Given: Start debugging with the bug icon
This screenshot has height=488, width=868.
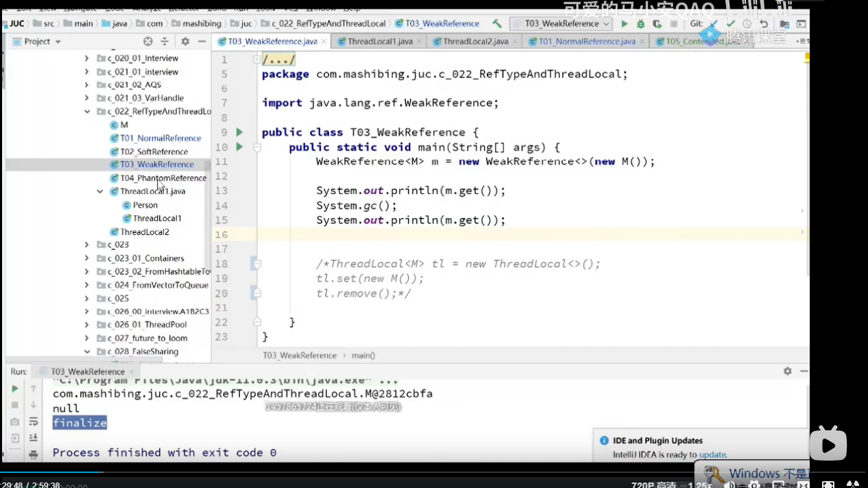Looking at the screenshot, I should coord(640,23).
